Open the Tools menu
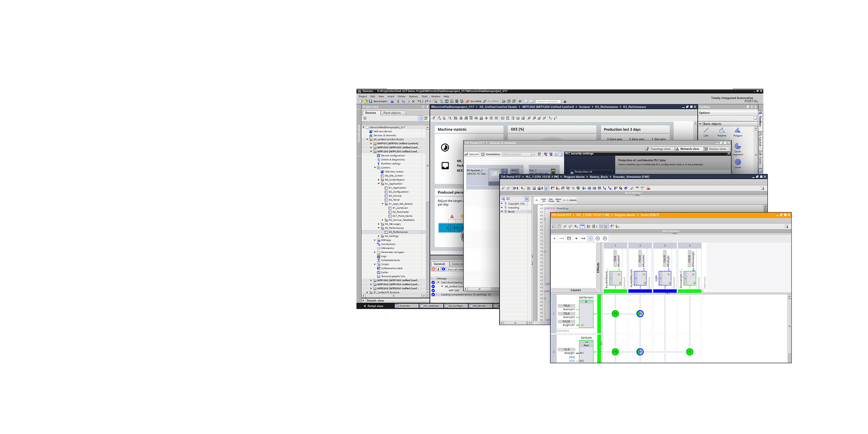The height and width of the screenshot is (434, 868). pos(424,96)
